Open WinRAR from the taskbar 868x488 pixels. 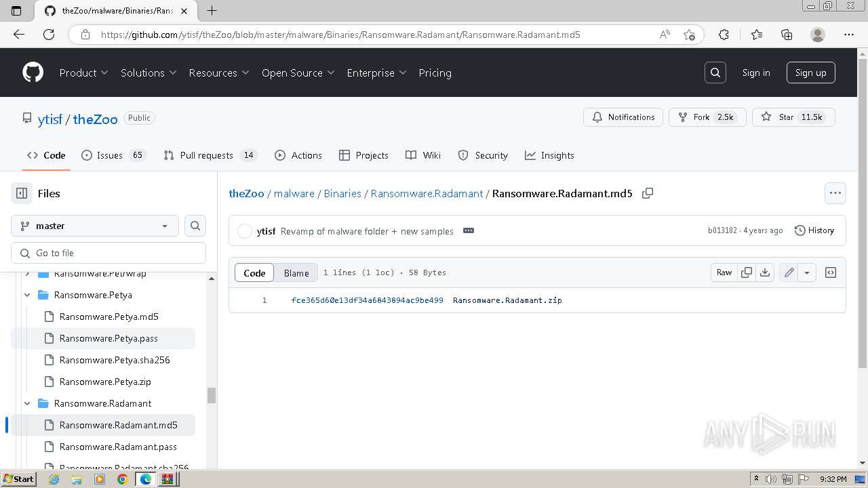point(167,479)
